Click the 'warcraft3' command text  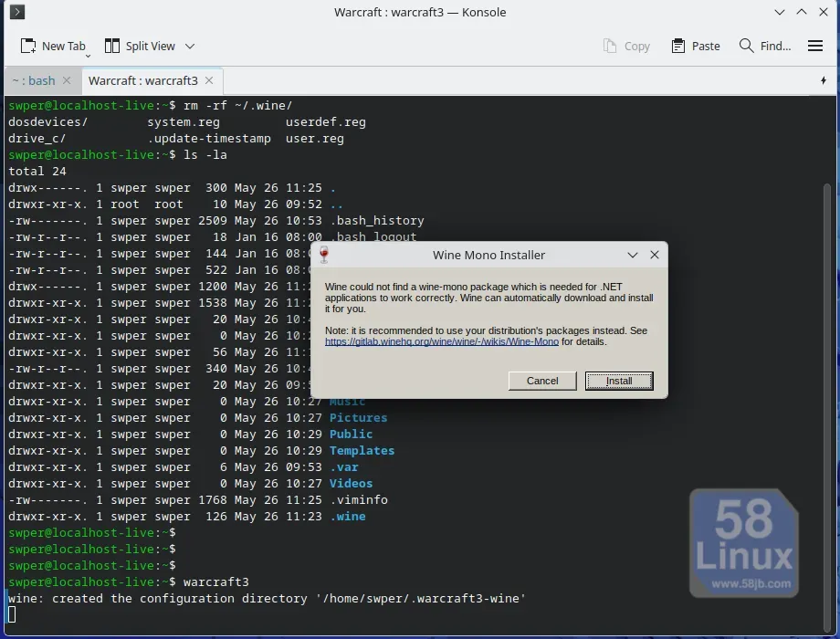click(215, 582)
